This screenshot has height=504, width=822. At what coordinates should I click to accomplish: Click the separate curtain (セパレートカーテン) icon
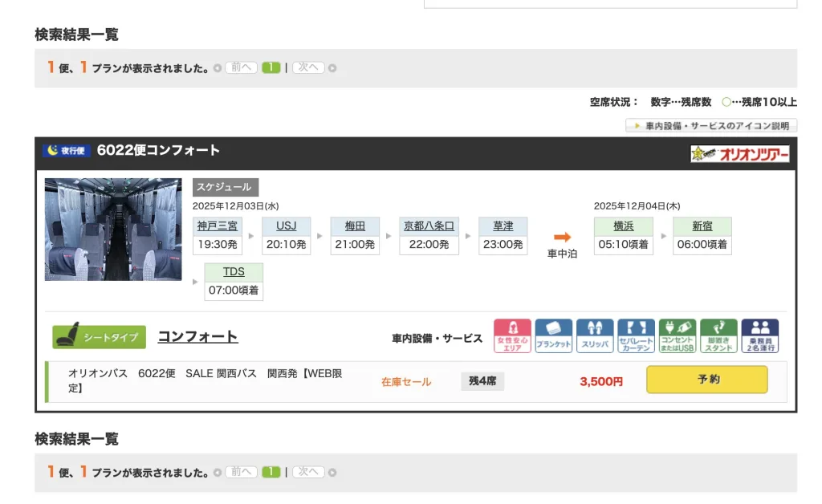[x=637, y=336]
